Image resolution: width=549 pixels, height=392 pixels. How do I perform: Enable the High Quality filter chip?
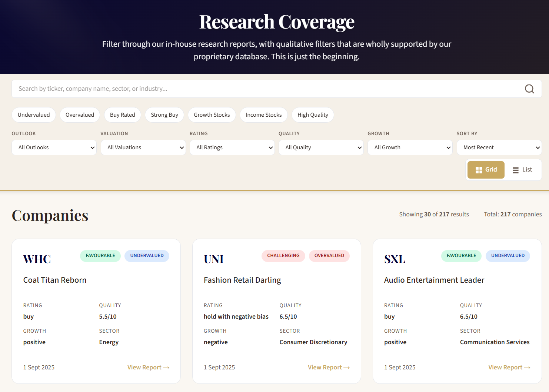(x=313, y=115)
